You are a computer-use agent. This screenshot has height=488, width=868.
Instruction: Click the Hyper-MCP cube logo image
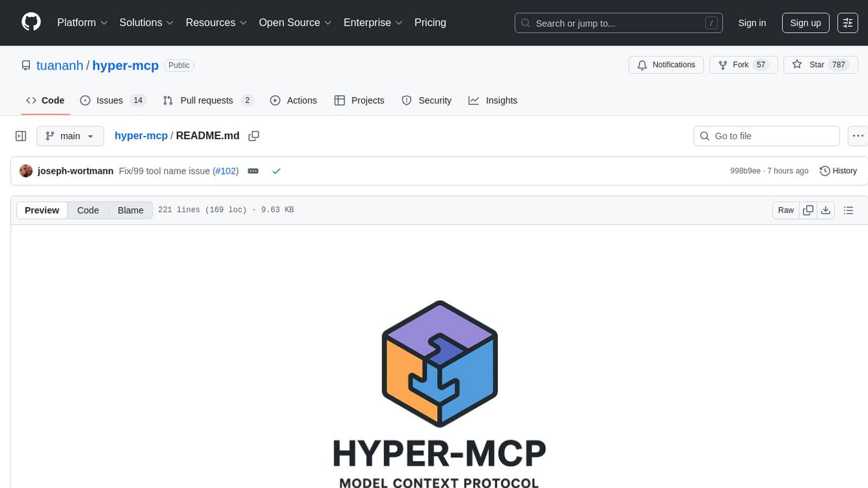click(440, 363)
